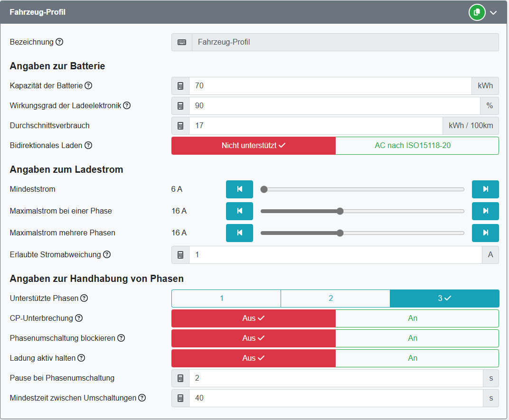Set Mindeststrom to minimum with left arrow
509x420 pixels.
click(x=239, y=189)
